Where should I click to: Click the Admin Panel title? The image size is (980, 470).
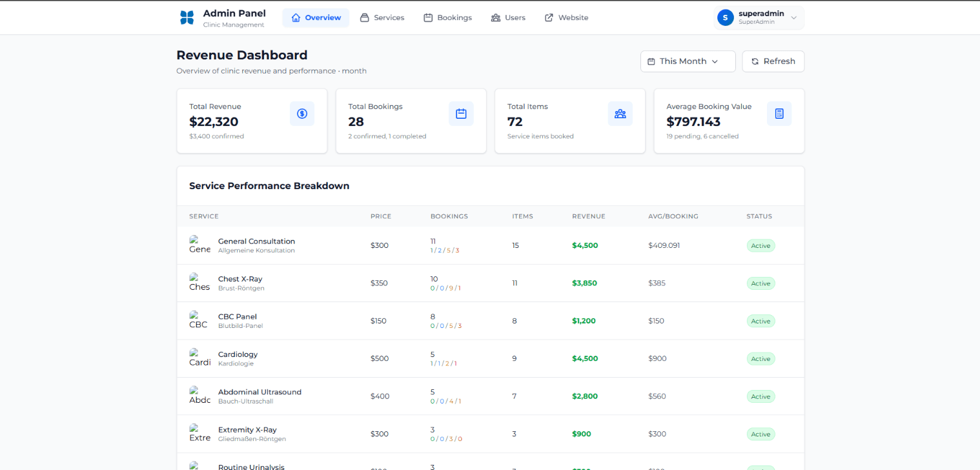tap(234, 14)
